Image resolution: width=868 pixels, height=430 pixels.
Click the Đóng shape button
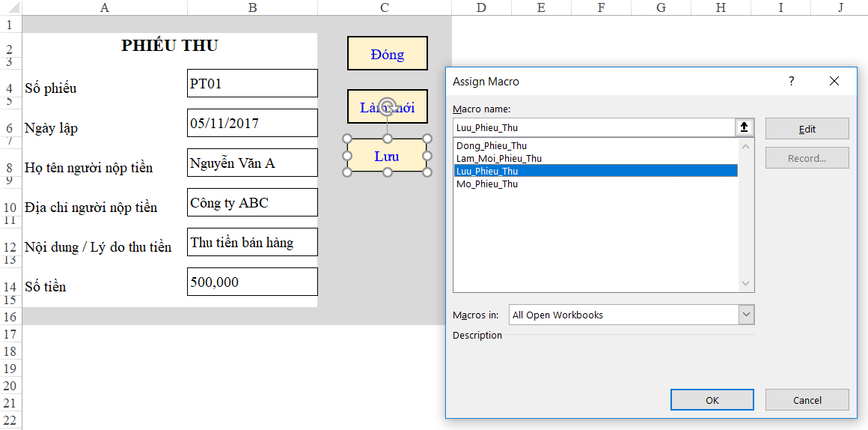tap(388, 54)
